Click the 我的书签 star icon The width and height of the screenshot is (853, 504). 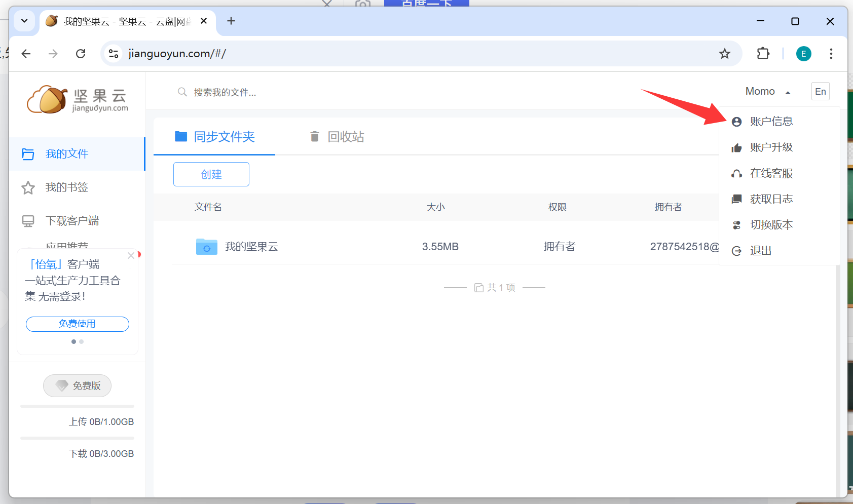coord(28,188)
